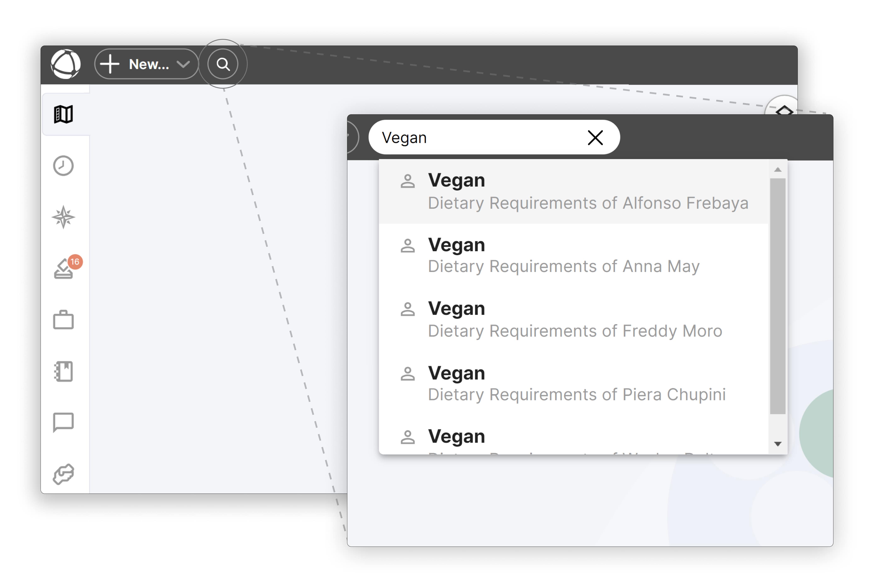The image size is (874, 588).
Task: Open the notebook sidebar icon
Action: 63,371
